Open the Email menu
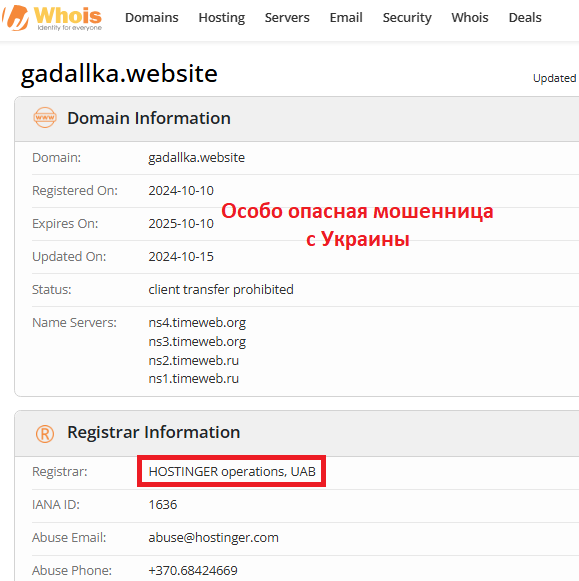 (346, 17)
